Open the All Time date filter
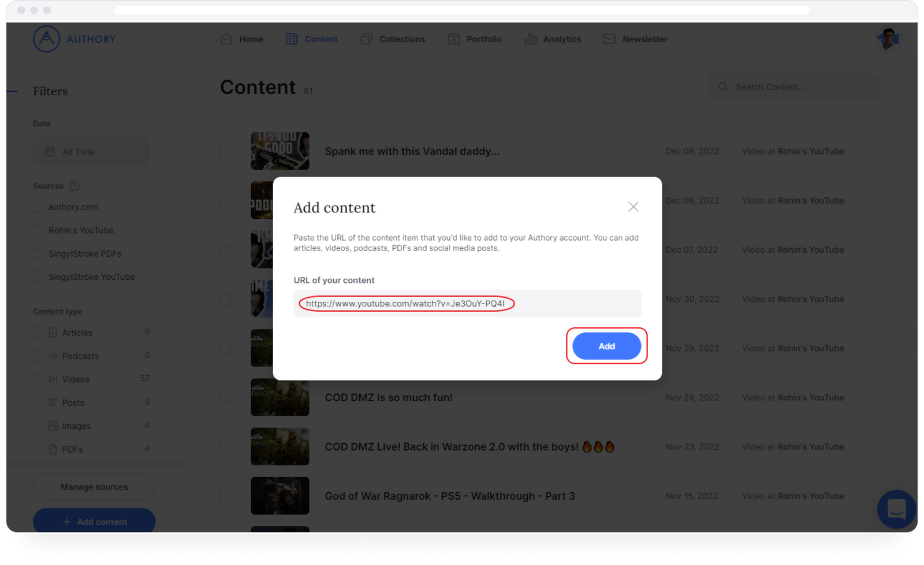 click(91, 151)
